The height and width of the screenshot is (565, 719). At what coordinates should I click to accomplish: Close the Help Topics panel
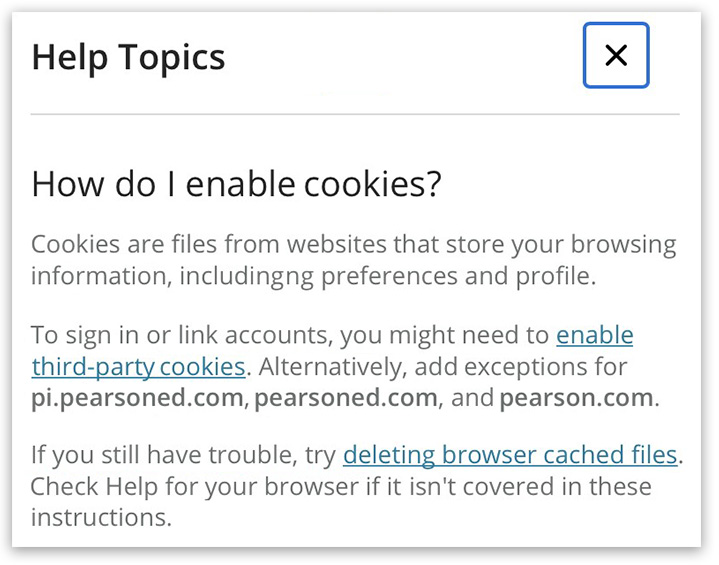click(616, 56)
